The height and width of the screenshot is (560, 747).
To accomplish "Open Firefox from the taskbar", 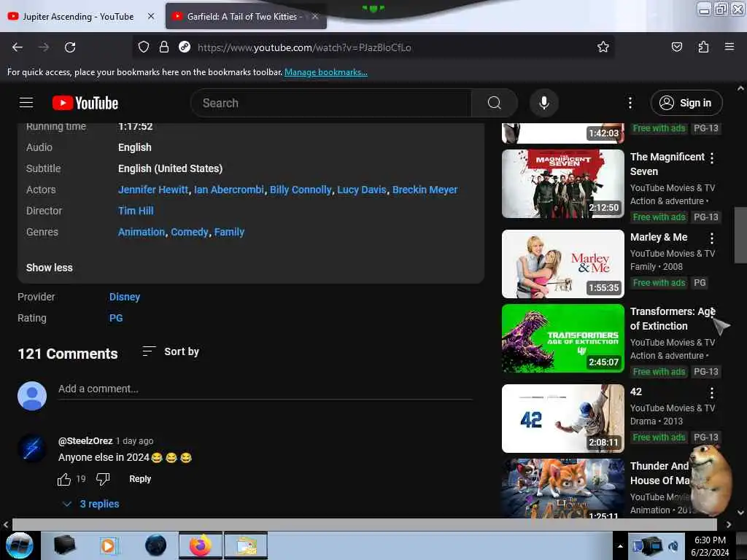I will tap(201, 545).
